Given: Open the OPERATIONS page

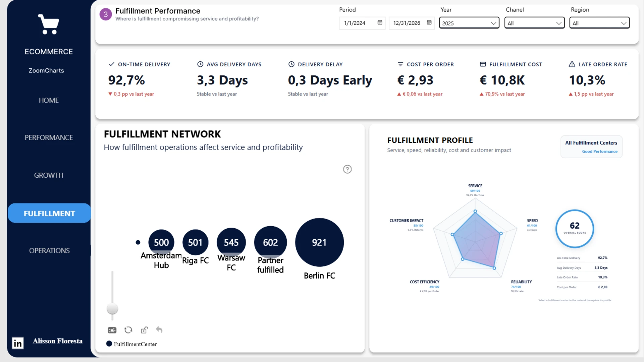Looking at the screenshot, I should (49, 250).
